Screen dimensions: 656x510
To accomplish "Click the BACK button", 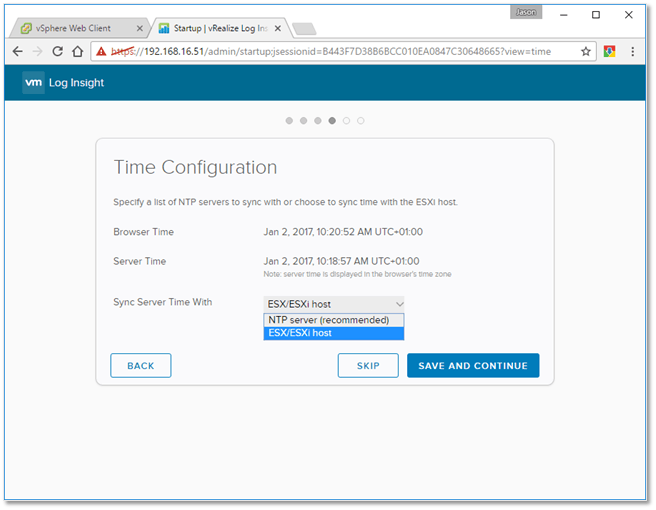I will point(141,366).
